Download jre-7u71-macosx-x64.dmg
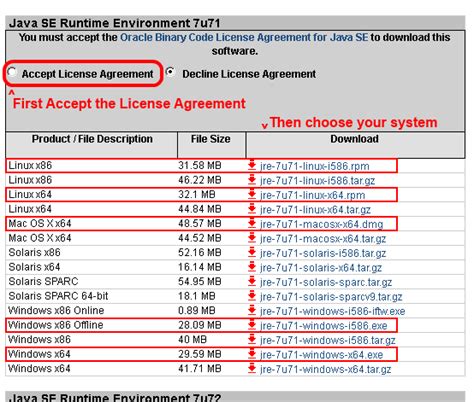 click(x=321, y=224)
